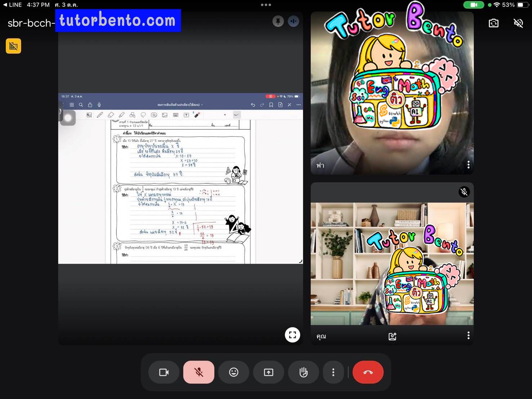Apply visual effects to your video tile
The width and height of the screenshot is (532, 399).
pyautogui.click(x=392, y=336)
